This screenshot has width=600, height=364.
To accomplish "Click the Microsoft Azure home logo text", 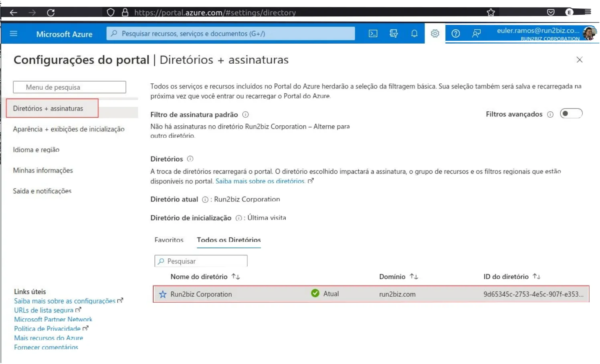I will point(64,34).
